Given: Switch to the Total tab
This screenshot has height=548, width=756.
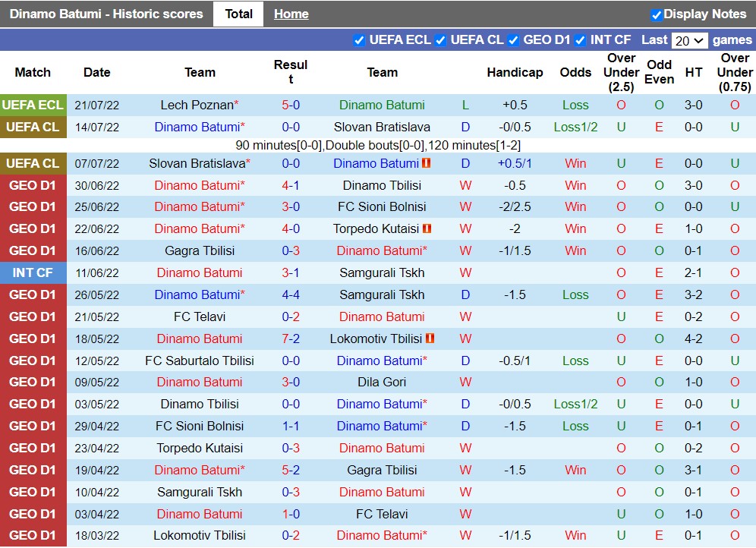Looking at the screenshot, I should pos(238,13).
